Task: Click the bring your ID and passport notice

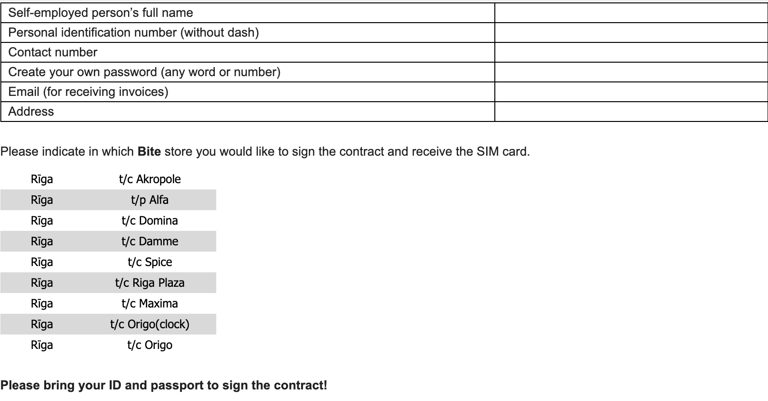Action: click(x=164, y=385)
